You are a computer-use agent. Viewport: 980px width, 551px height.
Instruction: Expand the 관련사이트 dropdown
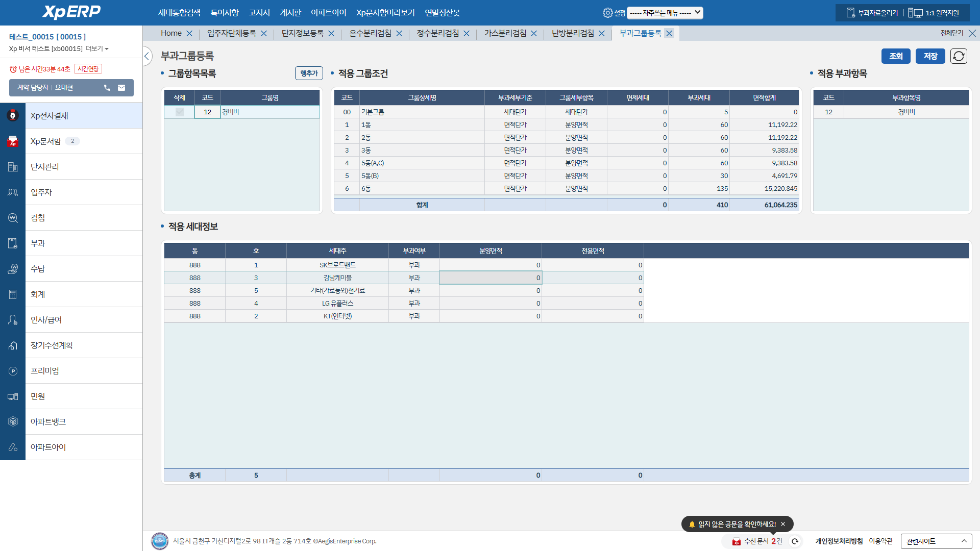936,541
